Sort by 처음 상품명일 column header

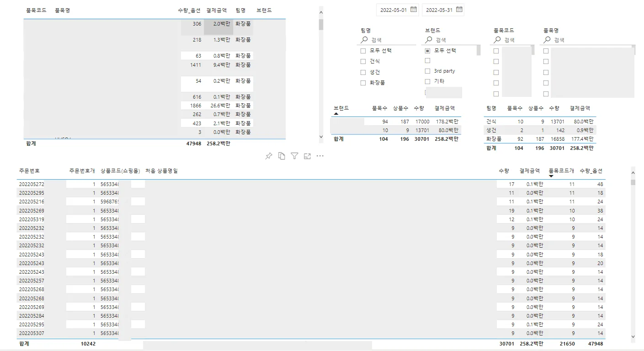pos(161,170)
